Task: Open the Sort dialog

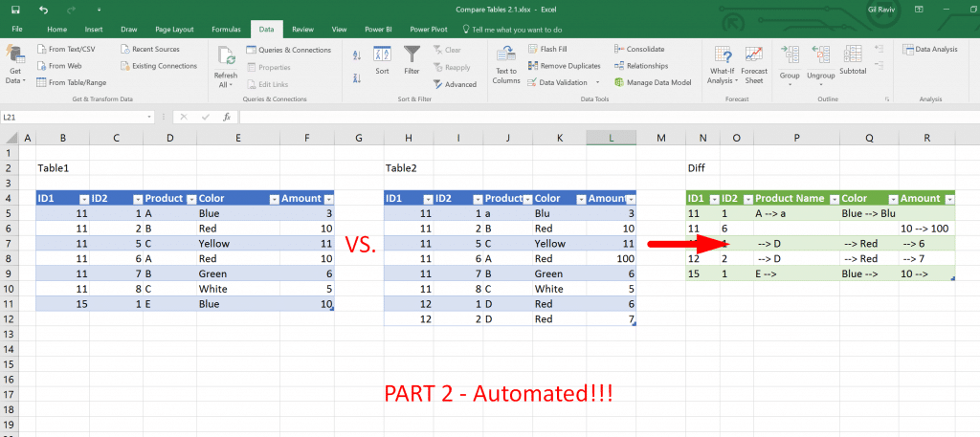Action: [382, 60]
